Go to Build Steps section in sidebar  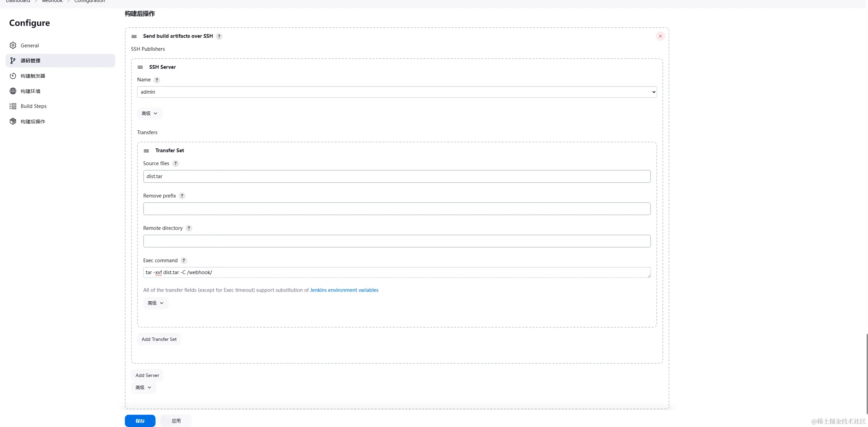point(33,106)
